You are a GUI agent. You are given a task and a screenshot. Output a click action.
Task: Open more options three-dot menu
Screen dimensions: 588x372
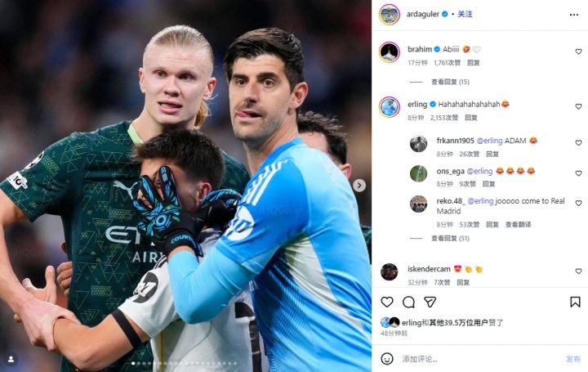[574, 15]
